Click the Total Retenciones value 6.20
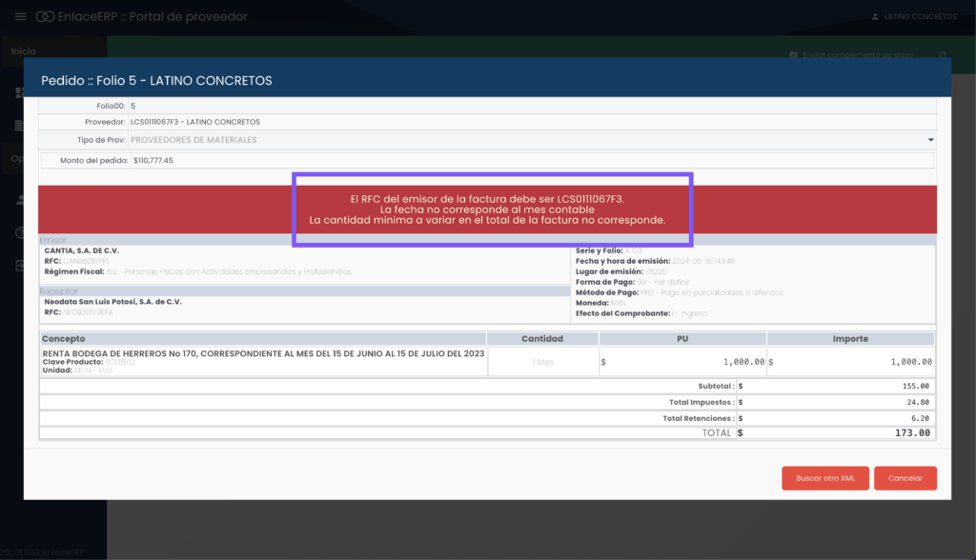The width and height of the screenshot is (976, 560). pos(920,419)
